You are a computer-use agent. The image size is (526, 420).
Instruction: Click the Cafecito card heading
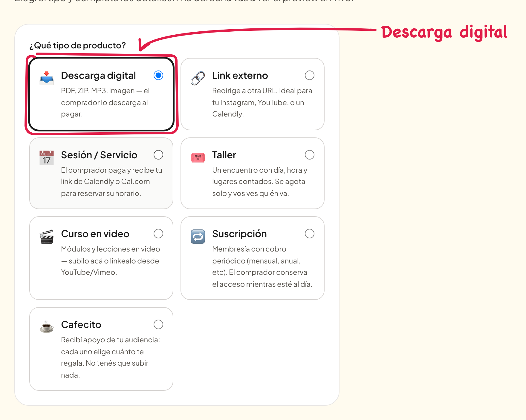pos(81,325)
